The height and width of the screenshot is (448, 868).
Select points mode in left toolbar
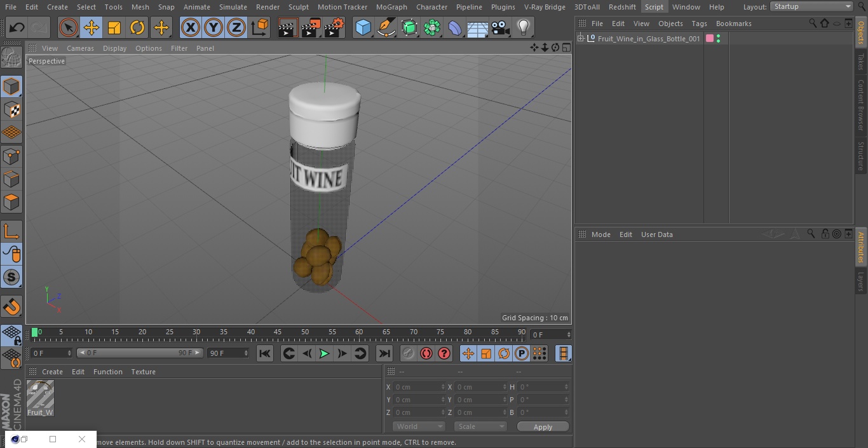[x=11, y=156]
